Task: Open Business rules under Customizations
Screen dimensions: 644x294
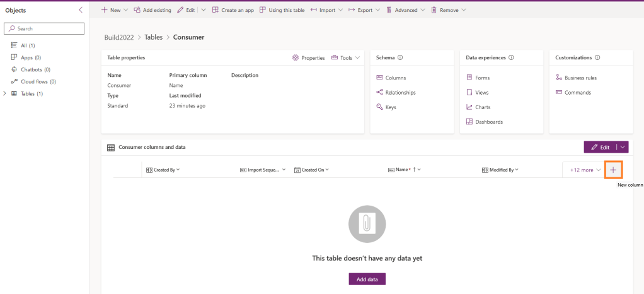Action: pos(580,78)
